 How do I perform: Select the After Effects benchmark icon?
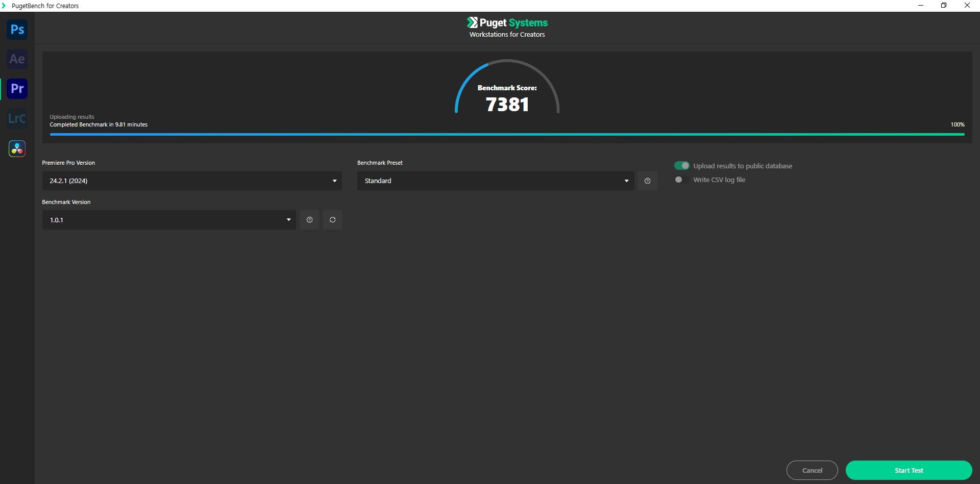[x=17, y=59]
